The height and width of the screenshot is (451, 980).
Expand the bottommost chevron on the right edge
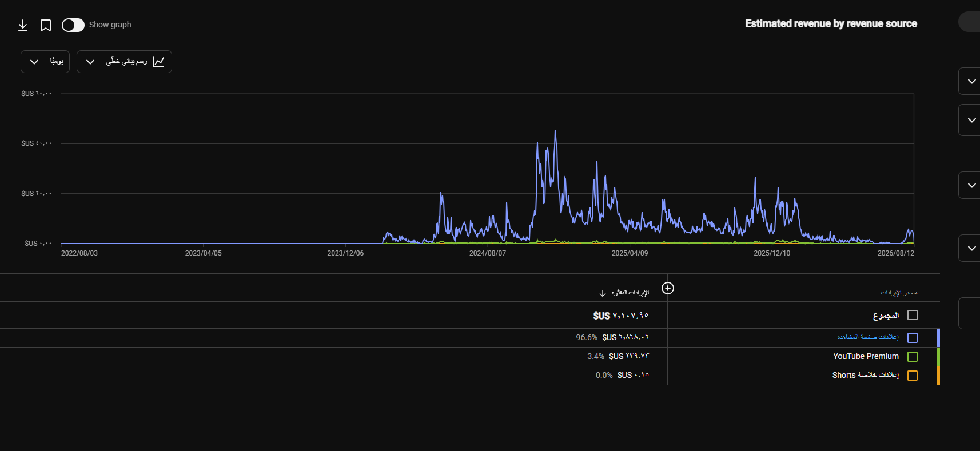[971, 248]
